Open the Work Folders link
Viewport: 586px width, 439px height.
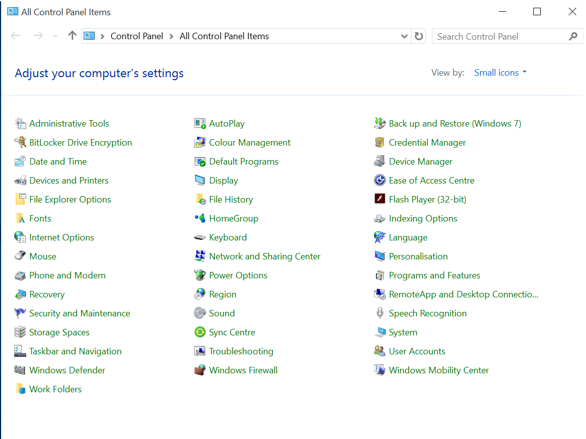coord(55,389)
